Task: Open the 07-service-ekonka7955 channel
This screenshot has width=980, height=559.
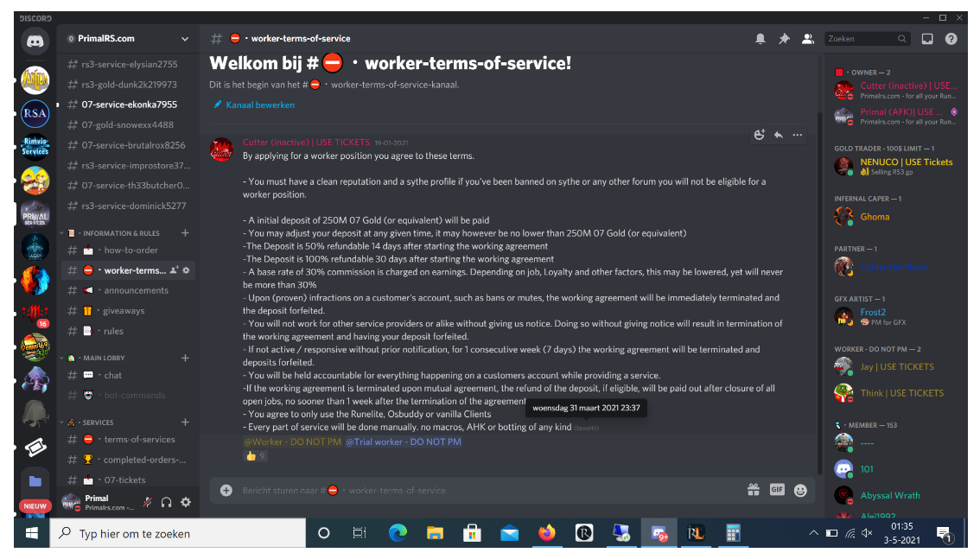Action: pyautogui.click(x=128, y=105)
